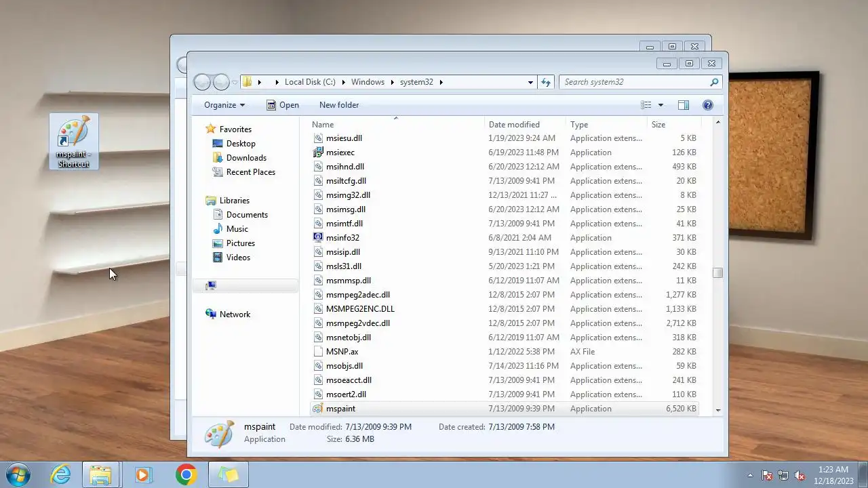Click the Documents library icon

(218, 215)
